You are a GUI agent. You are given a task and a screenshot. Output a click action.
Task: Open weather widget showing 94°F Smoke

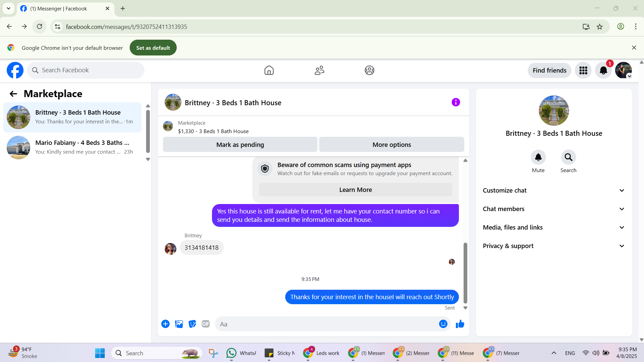pos(23,353)
